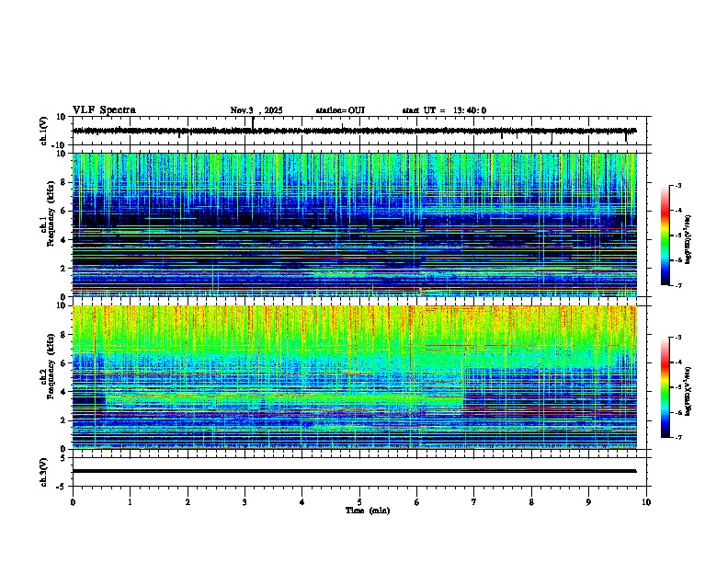Screen dimensions: 728x563
Task: Click the ch.1 spectrogram color scale bar
Action: coord(665,236)
